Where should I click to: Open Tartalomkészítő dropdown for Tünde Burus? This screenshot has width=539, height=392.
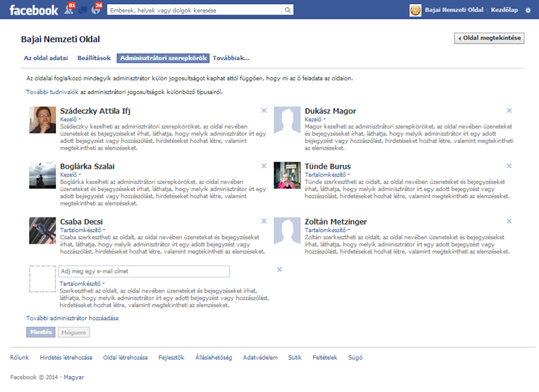[327, 175]
